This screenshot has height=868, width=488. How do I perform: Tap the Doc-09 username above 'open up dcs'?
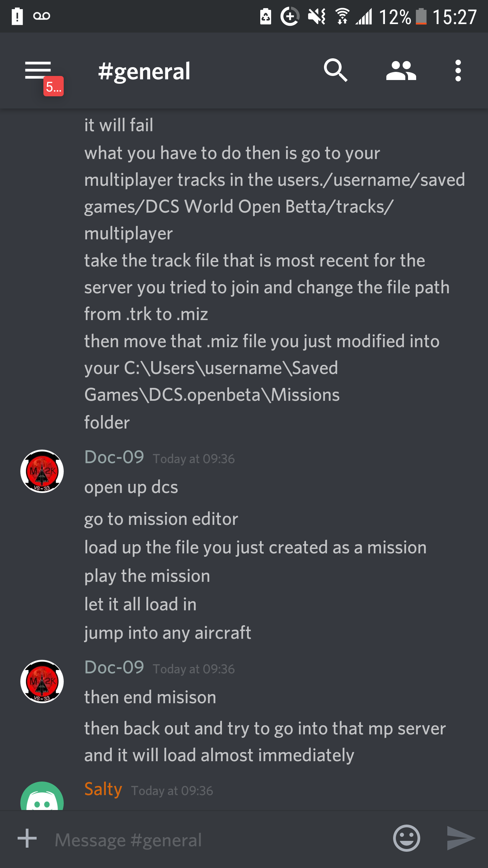[114, 457]
